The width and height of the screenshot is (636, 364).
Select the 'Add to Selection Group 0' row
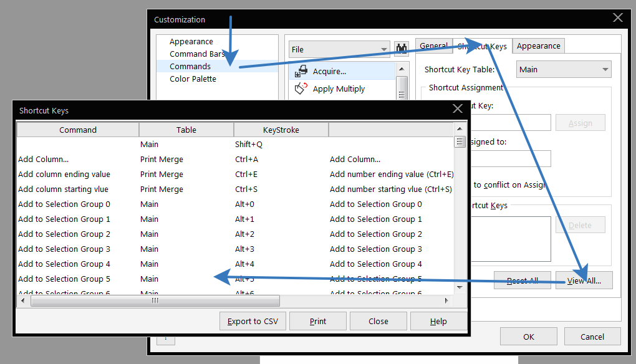click(x=64, y=204)
